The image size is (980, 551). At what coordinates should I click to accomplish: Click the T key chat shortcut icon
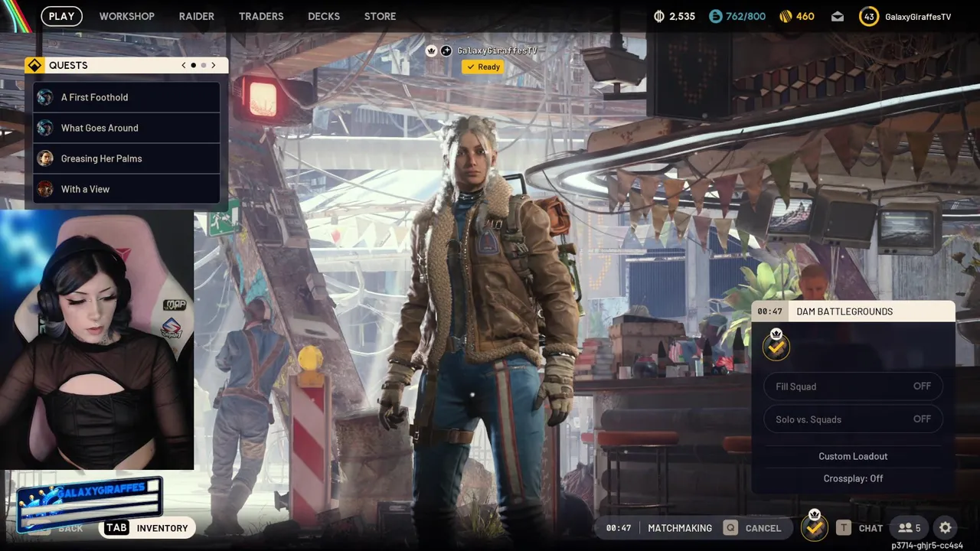843,527
